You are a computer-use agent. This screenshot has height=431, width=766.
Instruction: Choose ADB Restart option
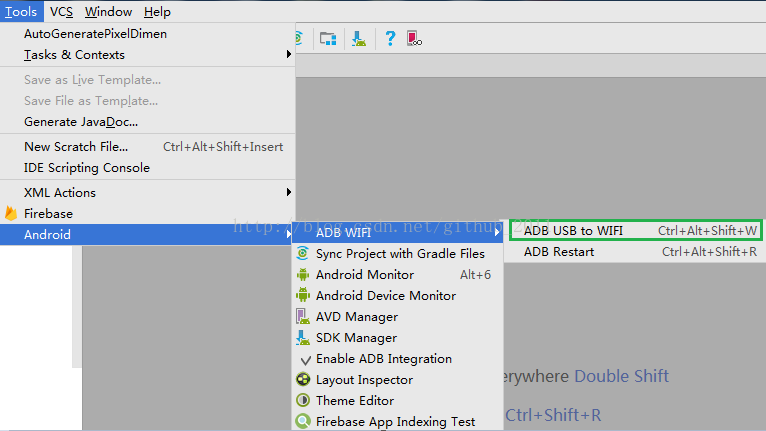click(635, 252)
